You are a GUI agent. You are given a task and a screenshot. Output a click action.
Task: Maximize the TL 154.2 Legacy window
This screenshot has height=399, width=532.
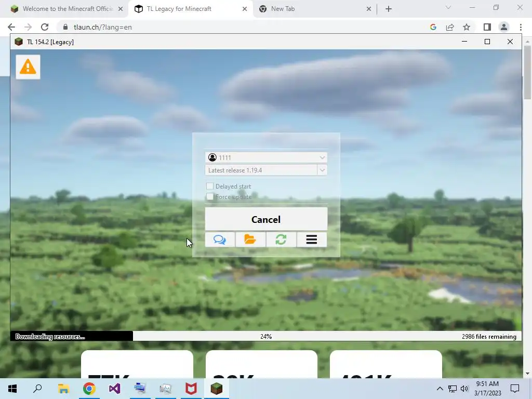pyautogui.click(x=487, y=42)
